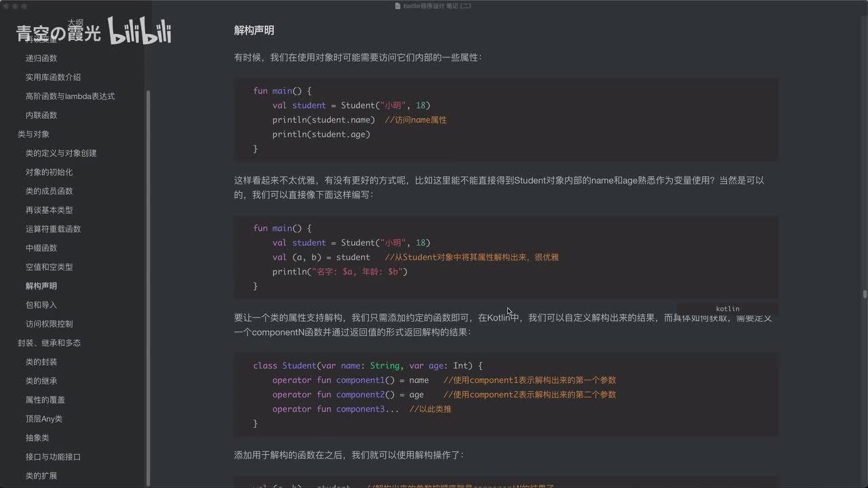
Task: Click code line println("名字: $a, 年龄: $b")
Action: tap(340, 272)
